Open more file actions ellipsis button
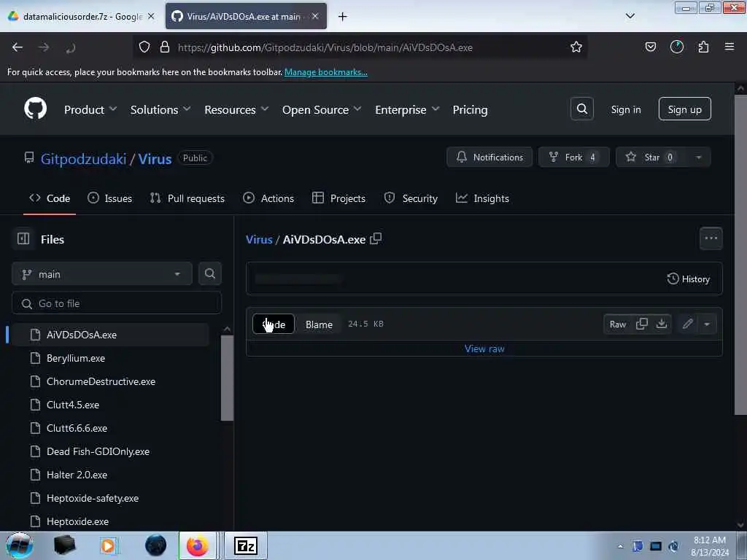 tap(711, 238)
